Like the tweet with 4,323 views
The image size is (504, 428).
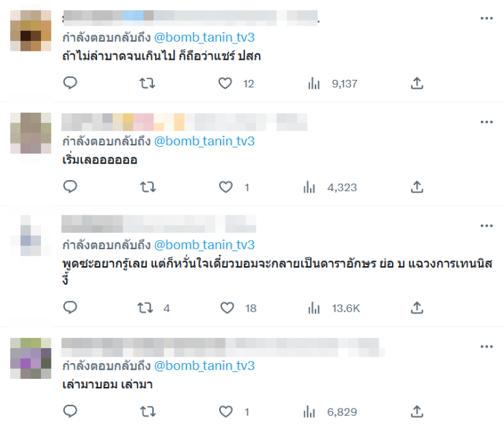pos(226,187)
